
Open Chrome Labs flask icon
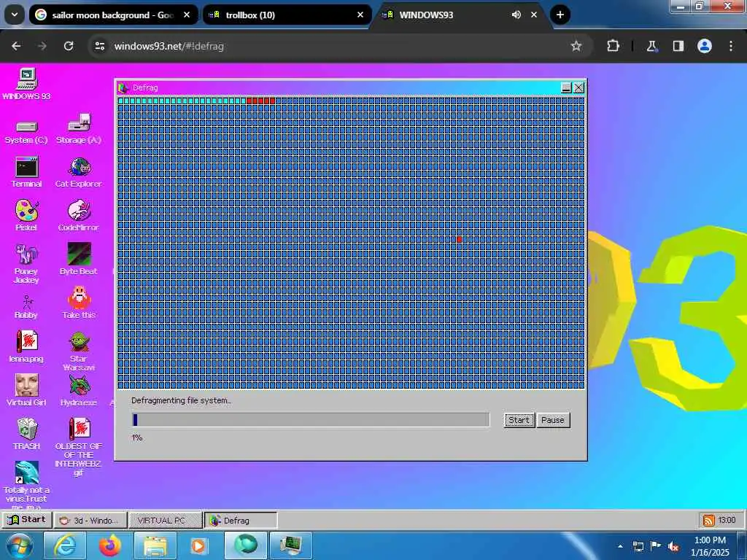(651, 46)
